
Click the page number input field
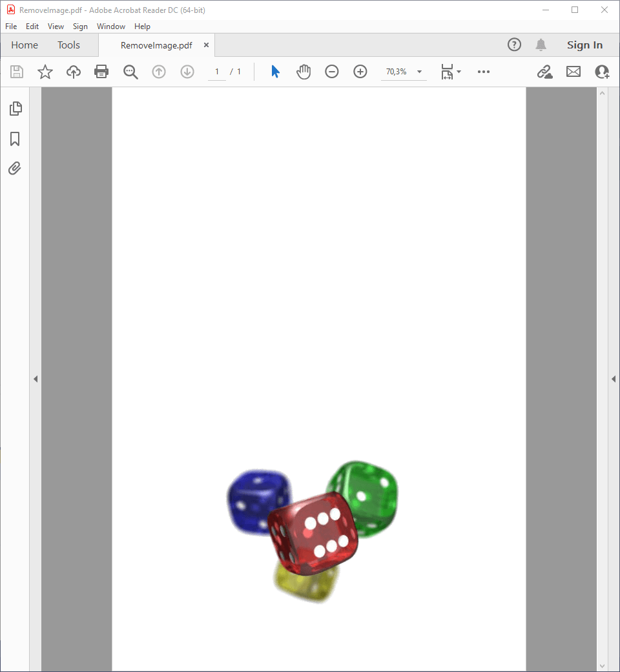click(x=218, y=72)
